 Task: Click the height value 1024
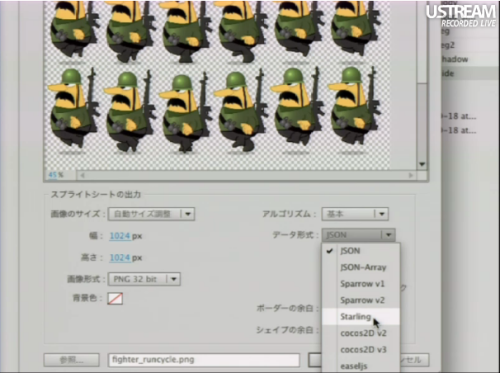pyautogui.click(x=120, y=258)
